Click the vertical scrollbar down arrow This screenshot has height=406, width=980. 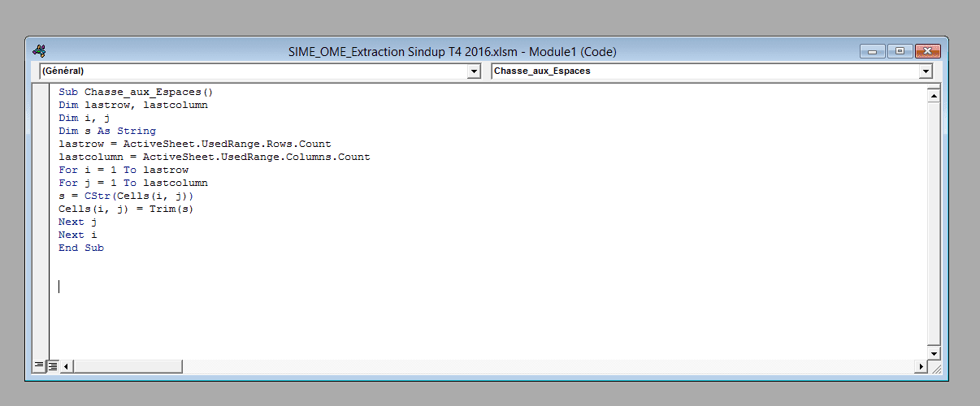(x=934, y=354)
